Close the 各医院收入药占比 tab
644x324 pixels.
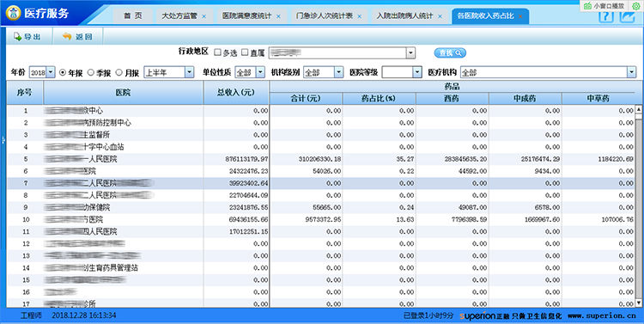click(520, 16)
